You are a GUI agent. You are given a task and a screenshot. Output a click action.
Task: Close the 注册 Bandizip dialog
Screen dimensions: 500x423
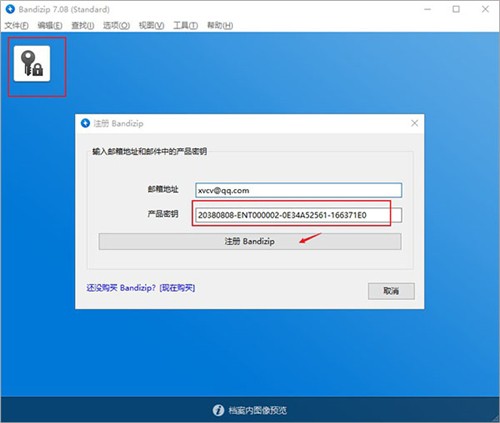(414, 123)
